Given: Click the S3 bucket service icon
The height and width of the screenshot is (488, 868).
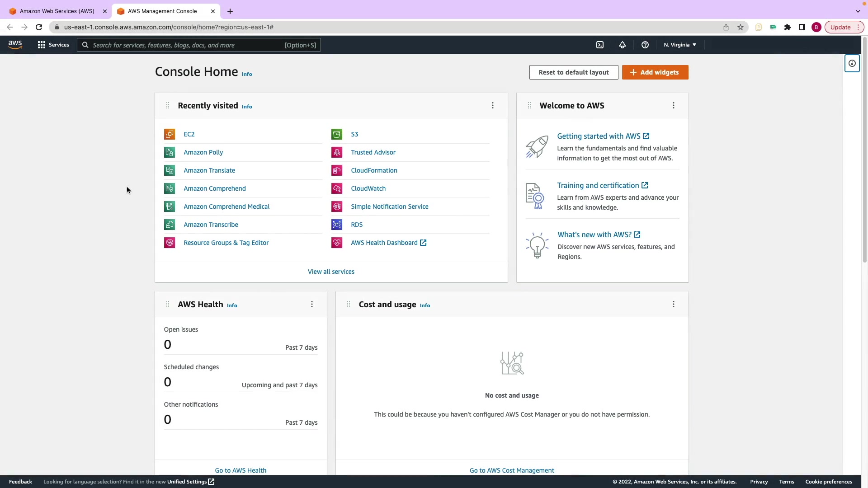Looking at the screenshot, I should 337,134.
